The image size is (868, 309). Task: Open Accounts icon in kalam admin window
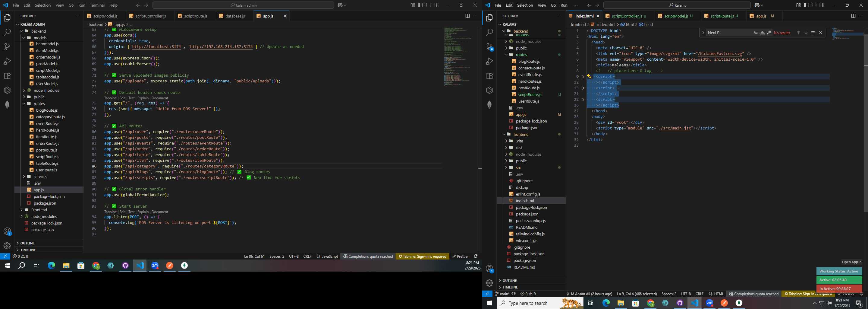tap(7, 231)
